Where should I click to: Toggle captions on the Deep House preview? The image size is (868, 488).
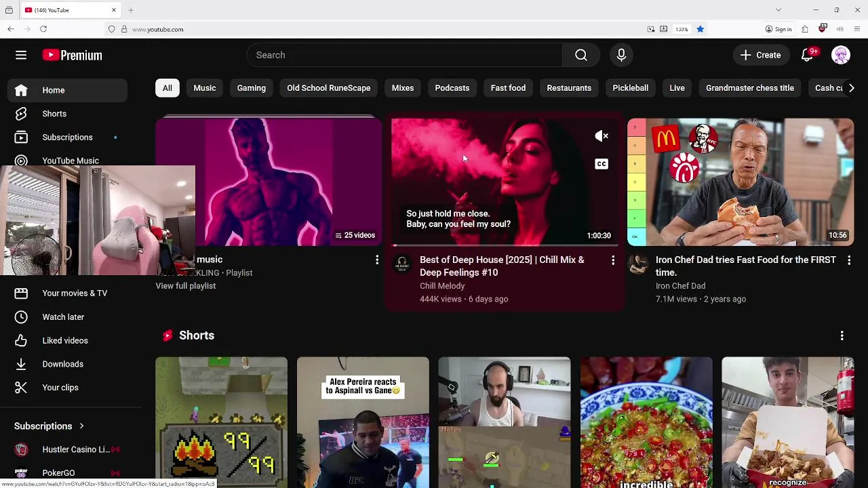[601, 164]
